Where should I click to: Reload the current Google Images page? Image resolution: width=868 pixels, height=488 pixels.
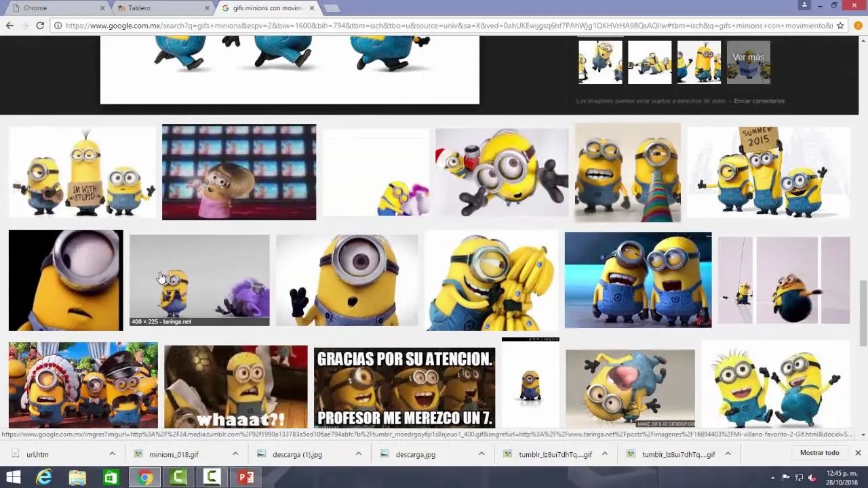[x=40, y=26]
